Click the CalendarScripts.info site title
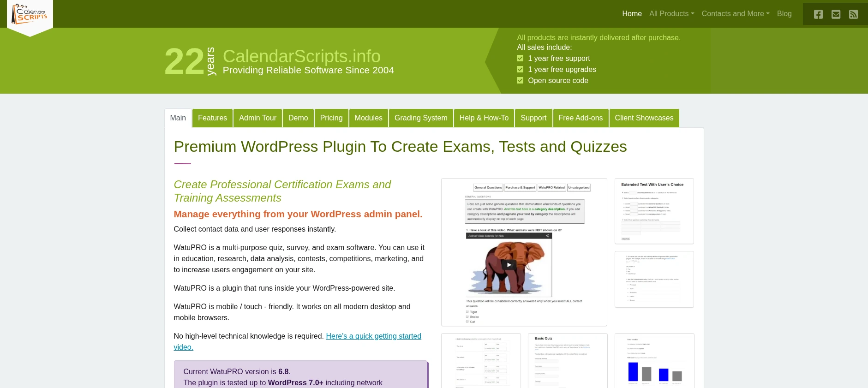Image resolution: width=868 pixels, height=388 pixels. point(302,56)
